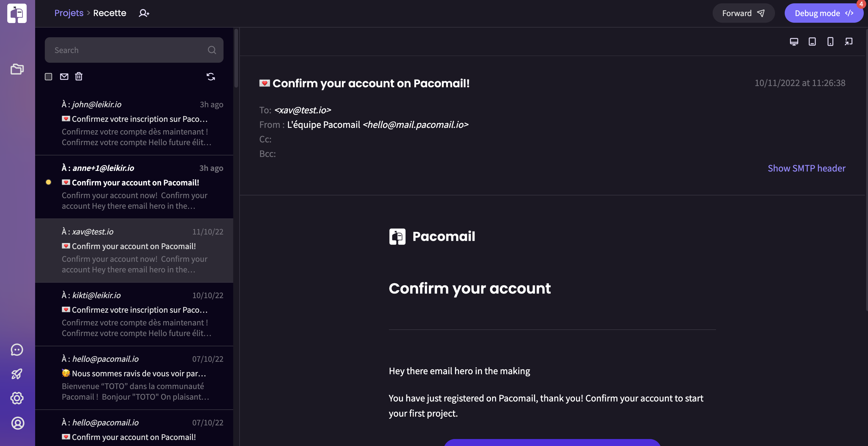Switch to tablet preview view
Viewport: 868px width, 446px height.
[812, 42]
